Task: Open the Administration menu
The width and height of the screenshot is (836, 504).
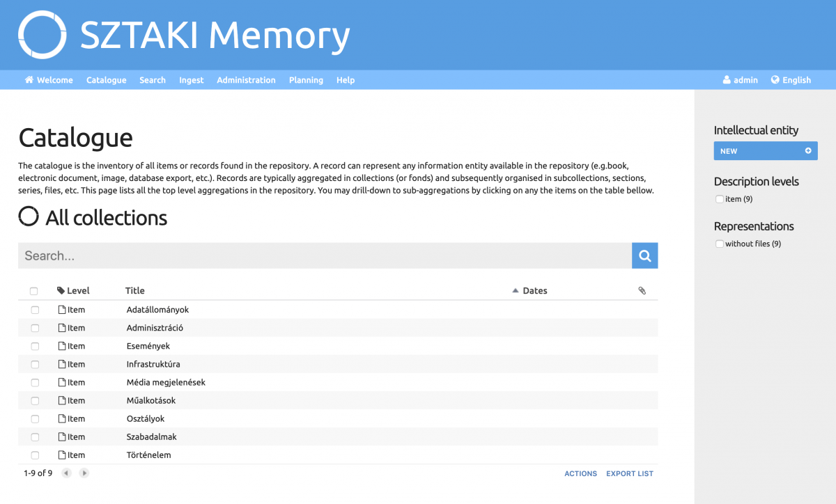Action: (x=246, y=80)
